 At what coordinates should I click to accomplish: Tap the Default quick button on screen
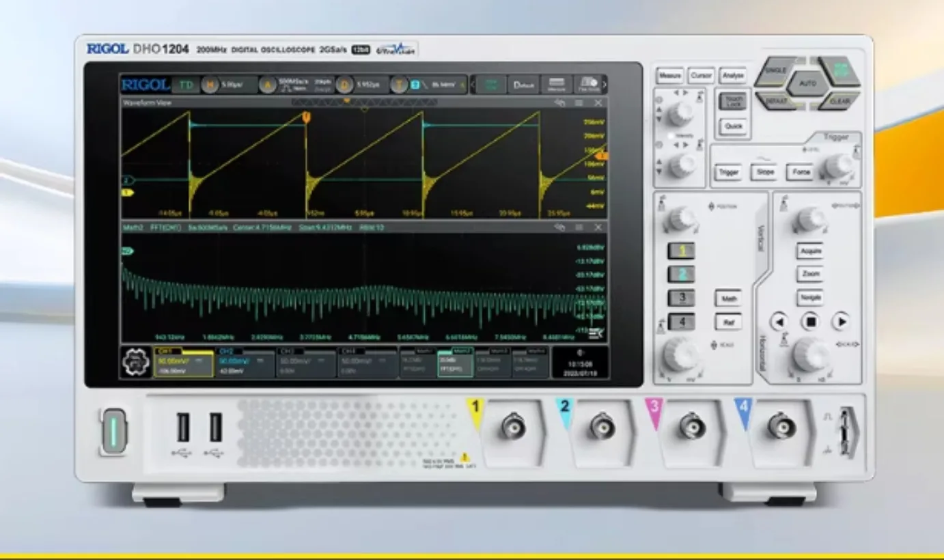523,85
